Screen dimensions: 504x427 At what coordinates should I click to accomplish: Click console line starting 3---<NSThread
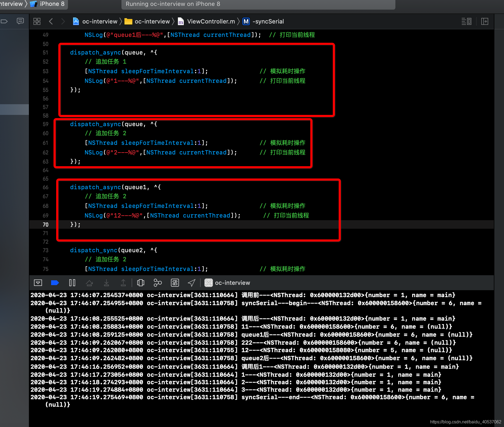[x=236, y=390]
